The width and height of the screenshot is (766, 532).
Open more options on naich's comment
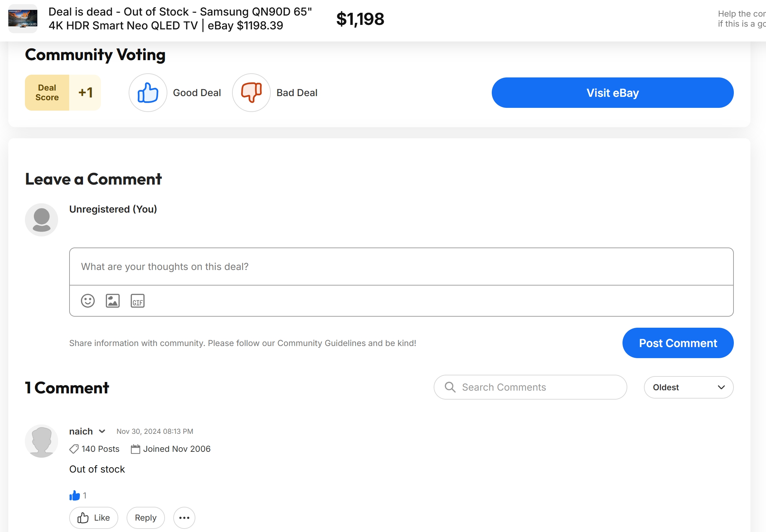coord(184,518)
